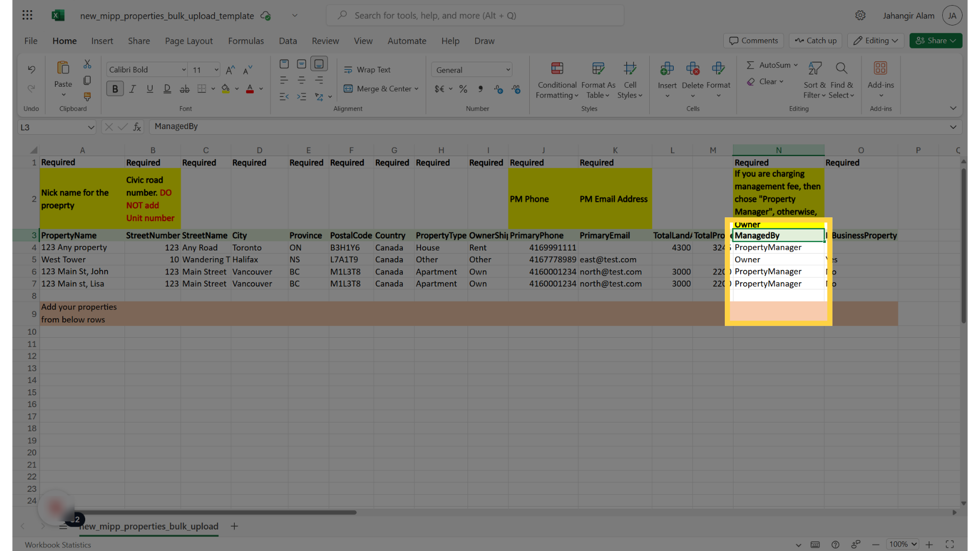This screenshot has width=980, height=551.
Task: Switch to the Automate tab
Action: (x=407, y=41)
